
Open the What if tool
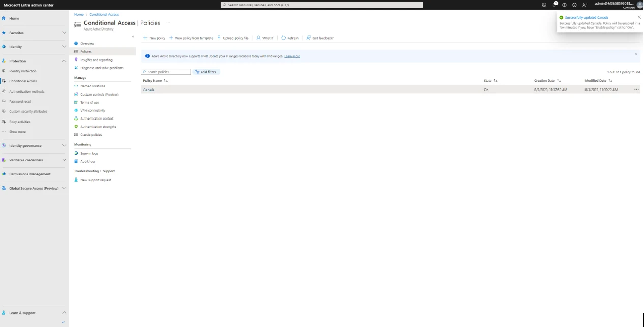265,38
